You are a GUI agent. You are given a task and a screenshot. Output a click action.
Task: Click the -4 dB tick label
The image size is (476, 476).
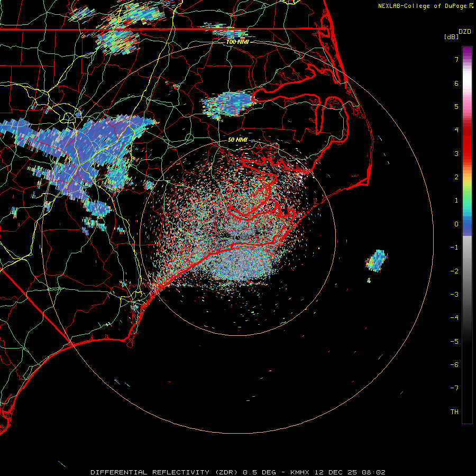[x=454, y=318]
